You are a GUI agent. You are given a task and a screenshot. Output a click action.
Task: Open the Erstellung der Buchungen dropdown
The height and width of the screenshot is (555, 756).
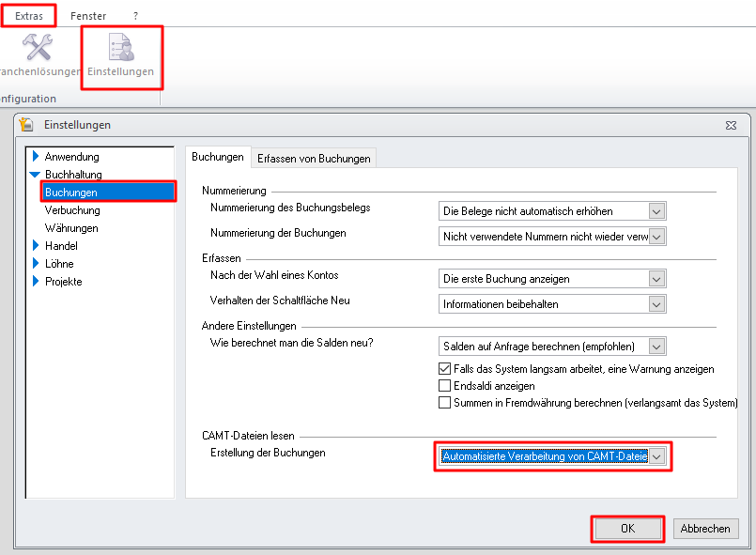coord(656,456)
